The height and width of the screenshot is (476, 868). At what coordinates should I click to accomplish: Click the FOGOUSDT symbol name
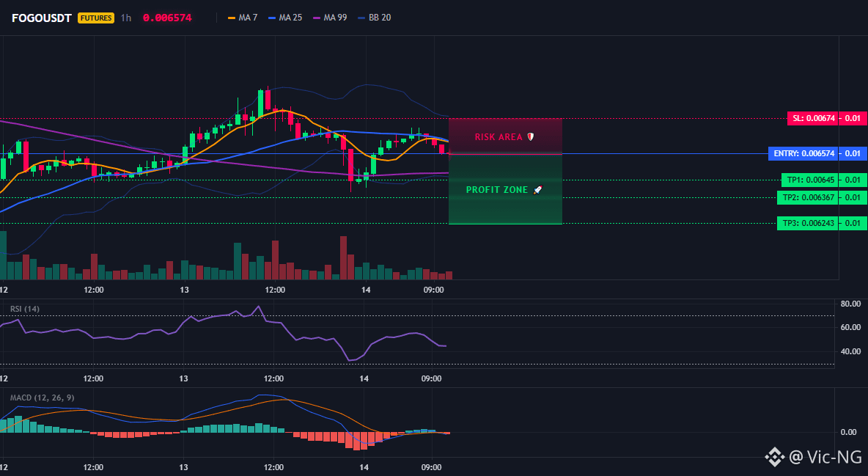[42, 18]
